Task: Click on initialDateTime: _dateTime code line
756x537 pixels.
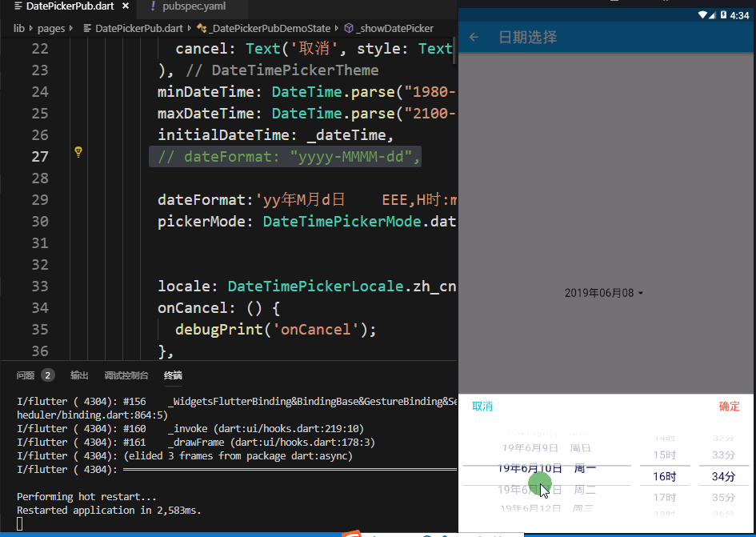Action: pyautogui.click(x=276, y=135)
